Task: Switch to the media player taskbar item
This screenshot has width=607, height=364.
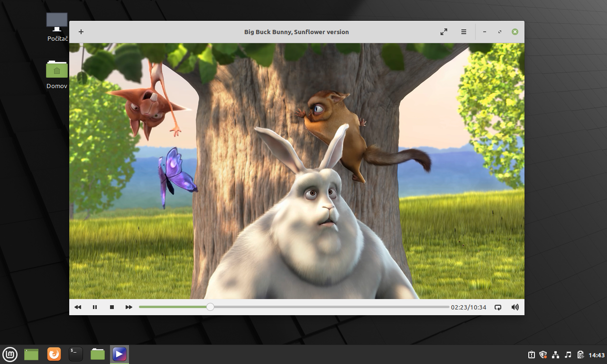Action: coord(119,354)
